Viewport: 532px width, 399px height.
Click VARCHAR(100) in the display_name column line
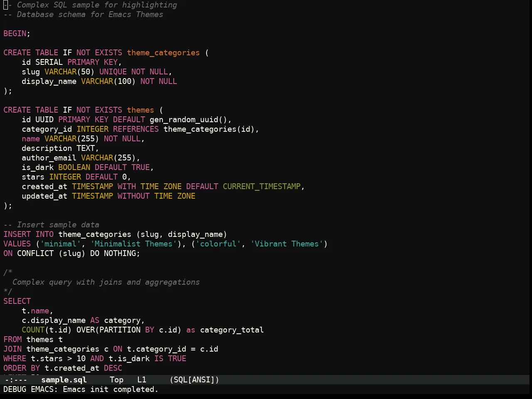pos(108,81)
